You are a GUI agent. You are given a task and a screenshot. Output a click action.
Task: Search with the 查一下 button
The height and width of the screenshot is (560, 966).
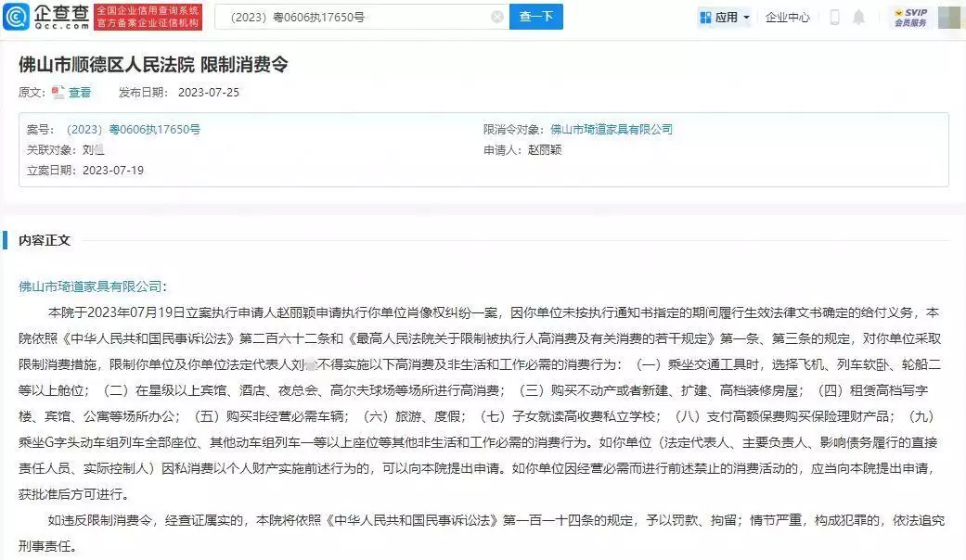click(536, 17)
